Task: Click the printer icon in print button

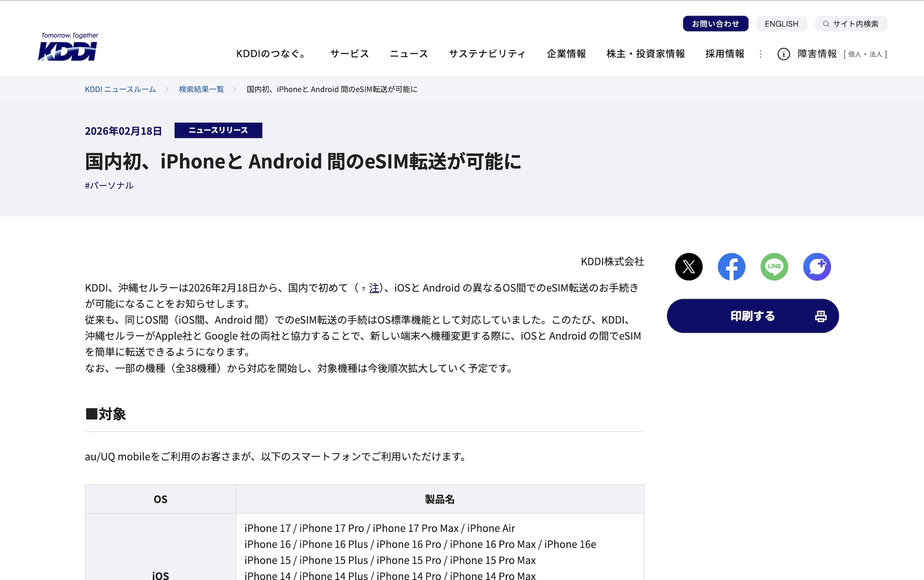Action: click(x=821, y=316)
